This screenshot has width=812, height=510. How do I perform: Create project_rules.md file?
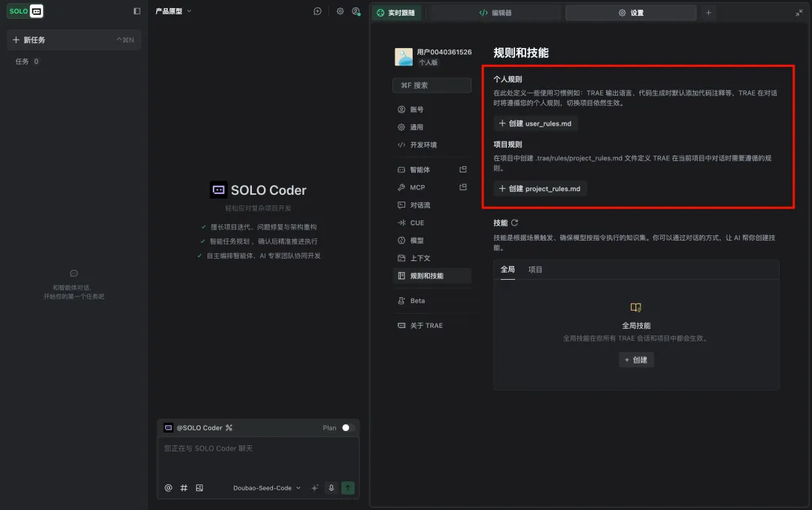(540, 189)
